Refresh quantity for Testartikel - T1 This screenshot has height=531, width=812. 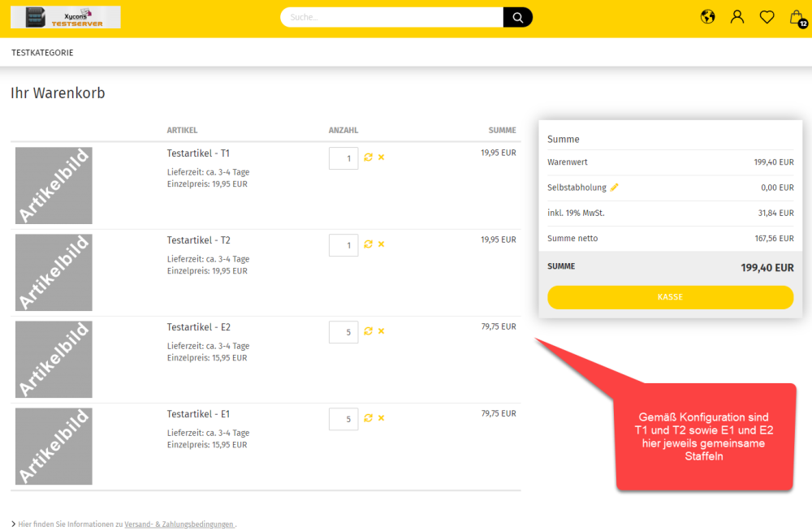(369, 158)
